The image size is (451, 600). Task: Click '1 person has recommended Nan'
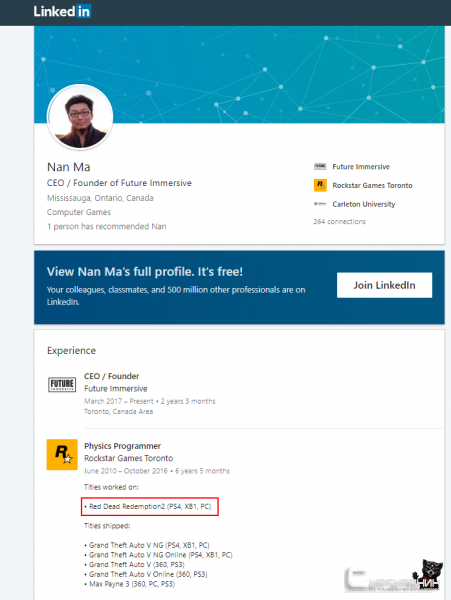[106, 226]
